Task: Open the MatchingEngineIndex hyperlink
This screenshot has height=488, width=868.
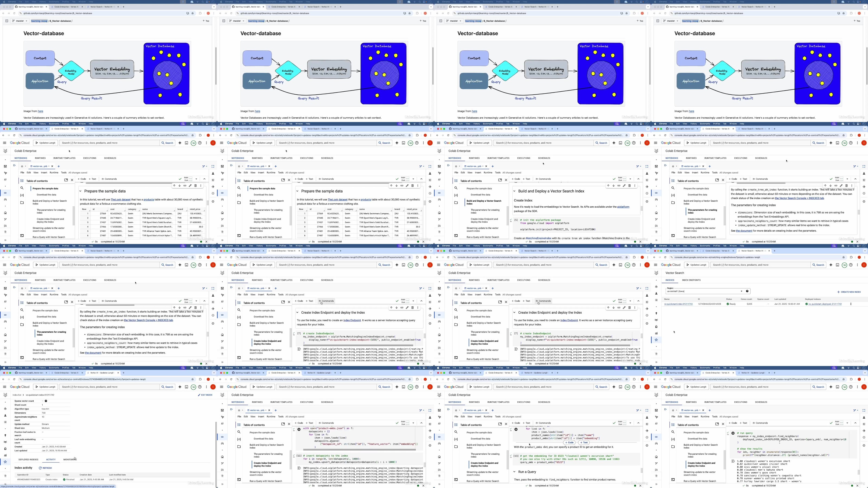Action: click(x=538, y=238)
